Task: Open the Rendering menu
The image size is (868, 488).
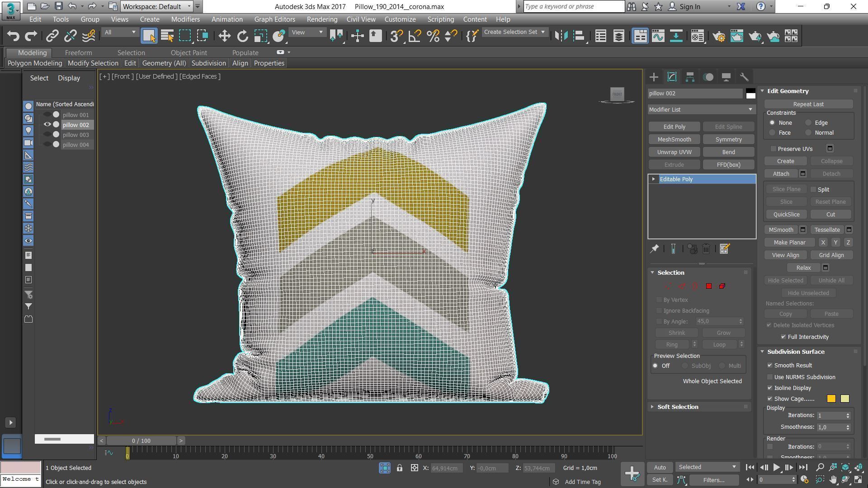Action: [x=322, y=19]
